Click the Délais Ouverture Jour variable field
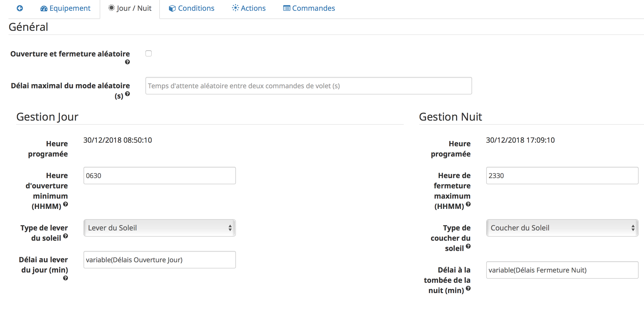 [160, 260]
